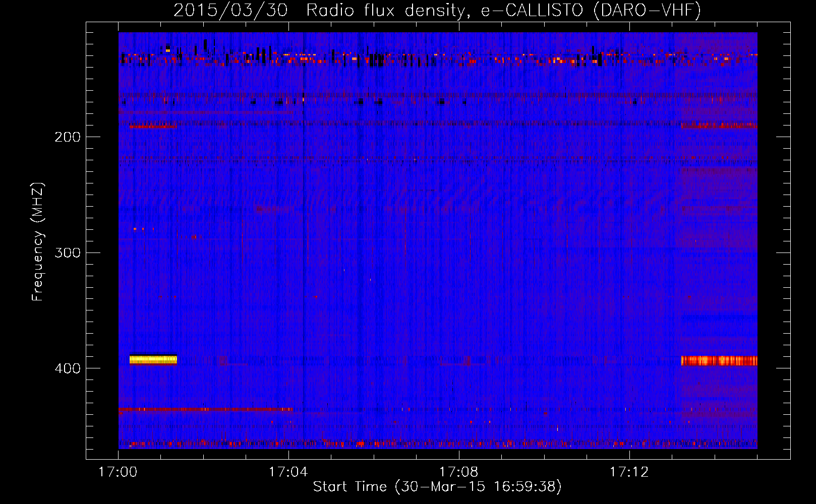Click the date '2015/03/30' in the title
Viewport: 816px width, 504px height.
(230, 10)
